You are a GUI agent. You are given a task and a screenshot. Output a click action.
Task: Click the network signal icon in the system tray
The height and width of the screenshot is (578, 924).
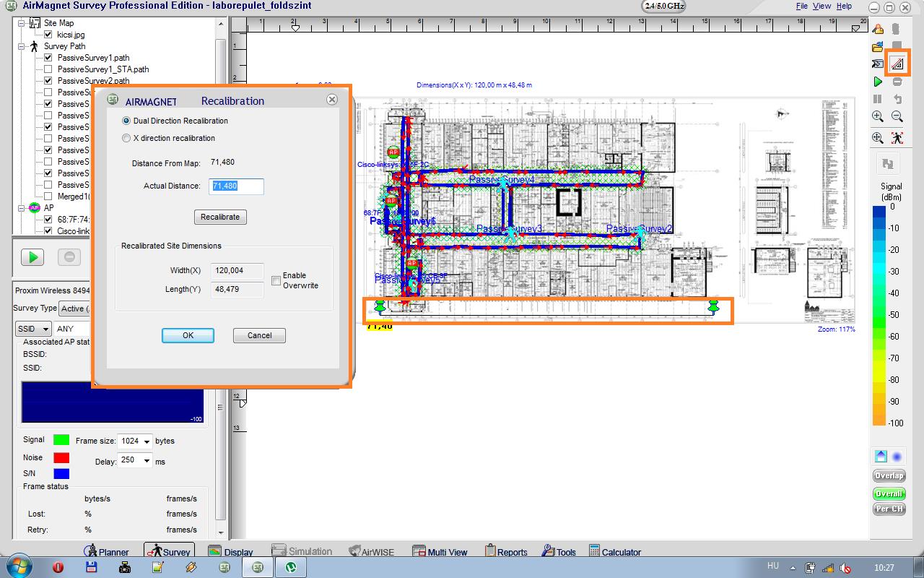[828, 568]
